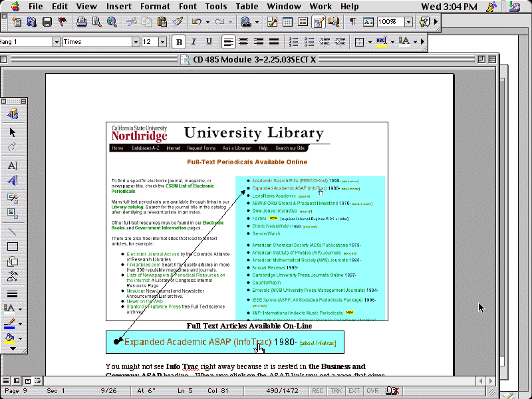The image size is (532, 399).
Task: Toggle the Drawing toolbar button
Action: tap(319, 23)
